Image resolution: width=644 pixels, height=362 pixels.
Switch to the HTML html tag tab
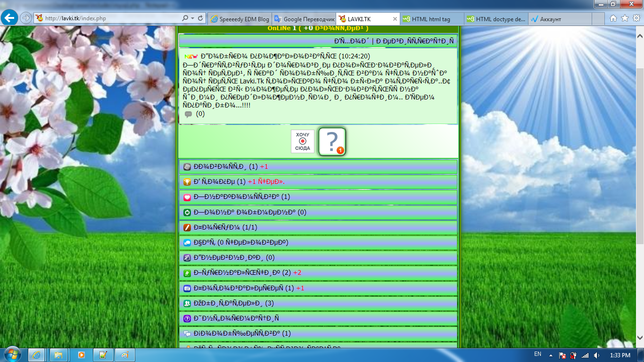pos(431,19)
